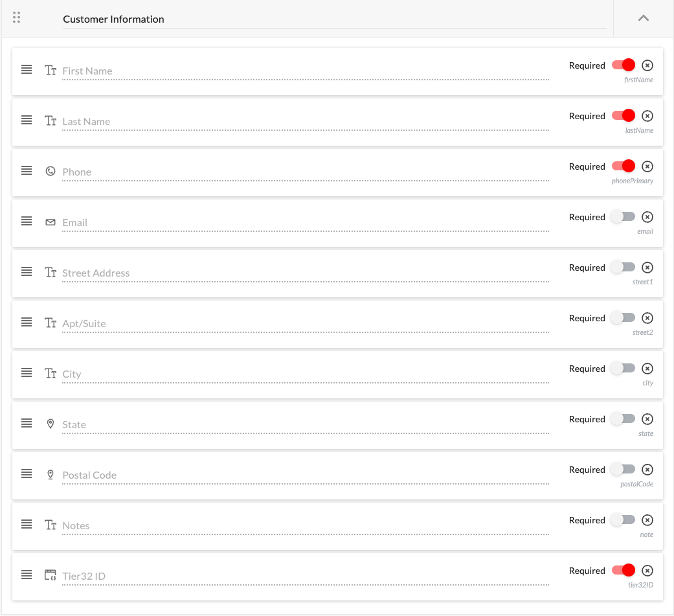Edit the Postal Code label field
This screenshot has height=616, width=674.
(306, 476)
